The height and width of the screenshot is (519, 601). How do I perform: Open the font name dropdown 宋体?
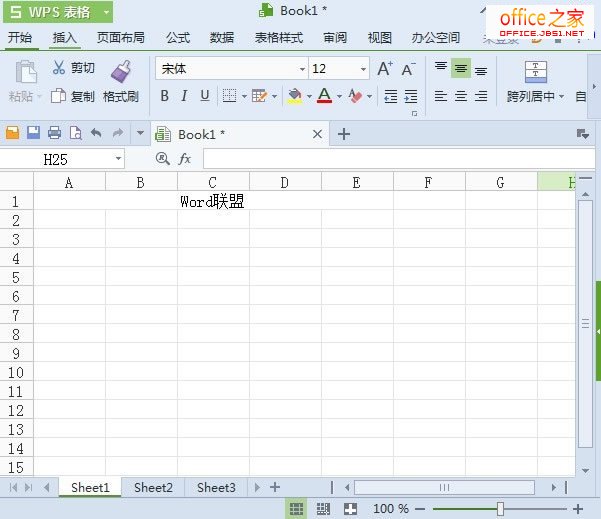point(302,69)
